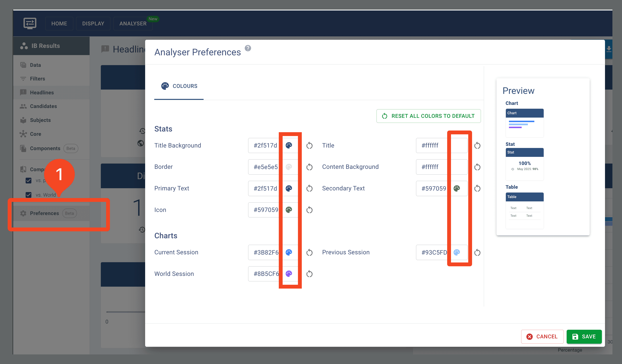Open the Analyser menu
Screen dimensions: 622x364
[133, 23]
